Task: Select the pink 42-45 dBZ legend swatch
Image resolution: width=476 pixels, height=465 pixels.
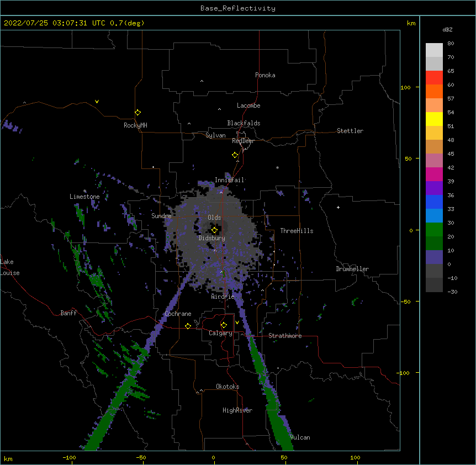Action: pyautogui.click(x=434, y=160)
